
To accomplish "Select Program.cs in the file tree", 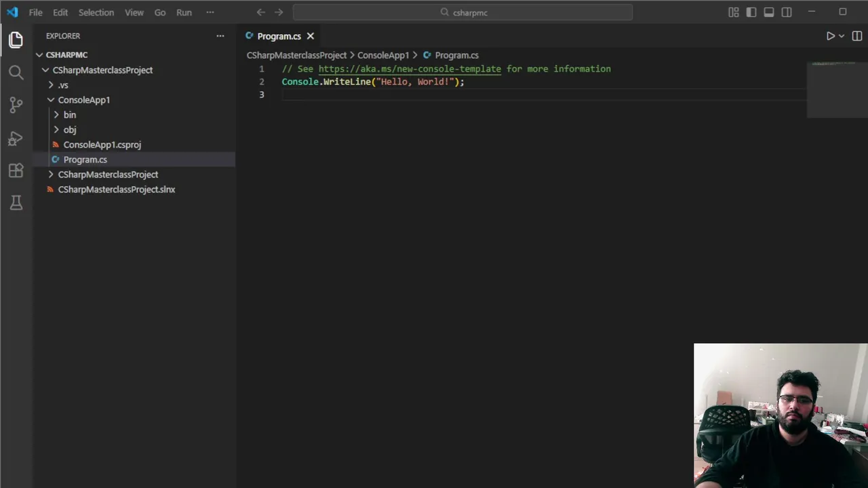I will click(x=85, y=159).
